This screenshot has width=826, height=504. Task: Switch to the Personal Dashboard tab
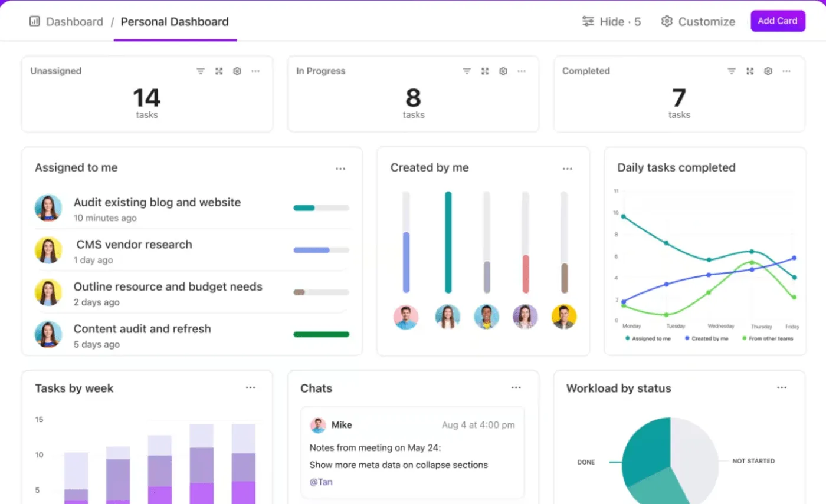(x=175, y=22)
